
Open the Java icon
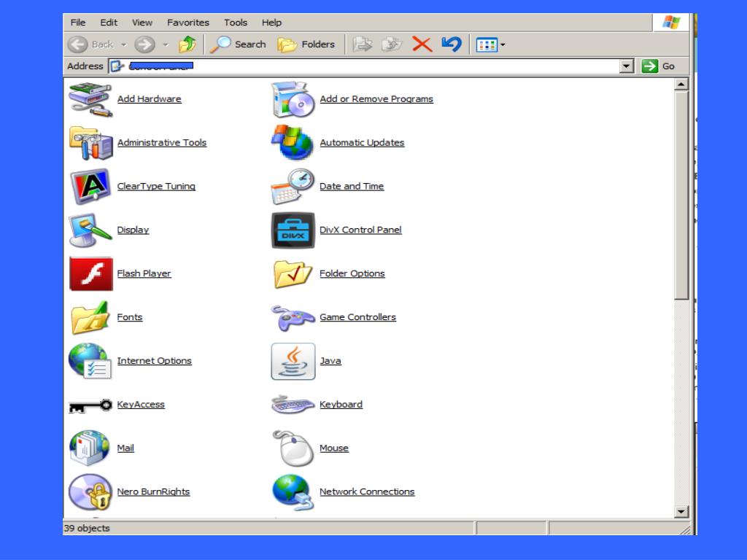pos(293,362)
